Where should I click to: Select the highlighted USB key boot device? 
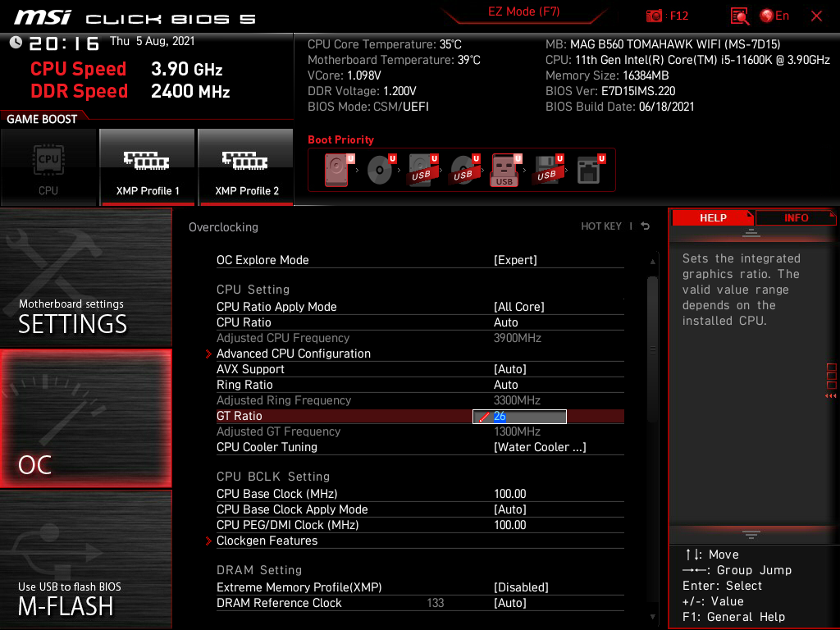[x=505, y=170]
